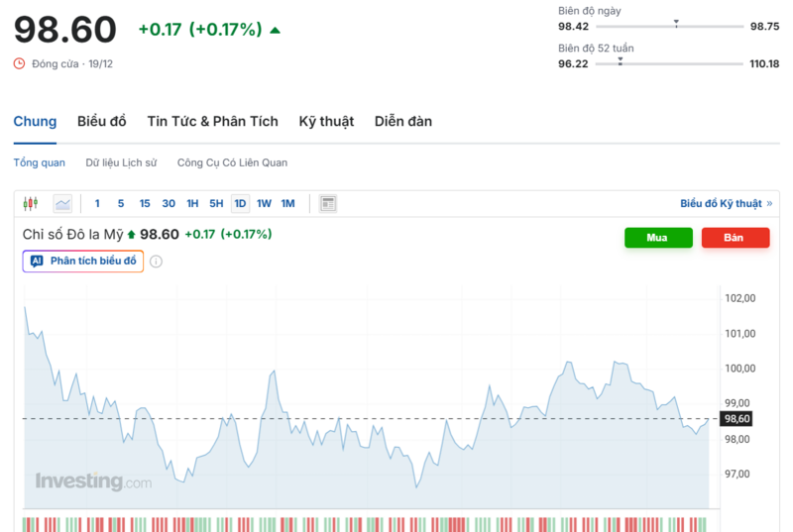The width and height of the screenshot is (793, 532).
Task: Click the green Mua button
Action: pos(658,238)
